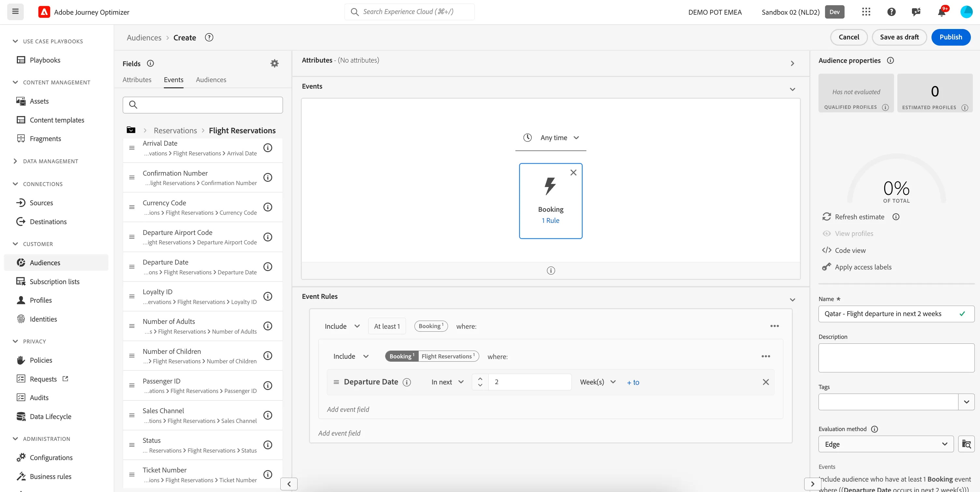Remove the Booking event card

pyautogui.click(x=573, y=172)
